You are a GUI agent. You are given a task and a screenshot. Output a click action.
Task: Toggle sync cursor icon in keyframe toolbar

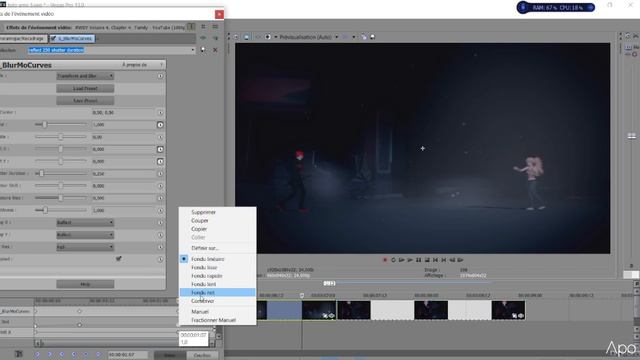(18, 354)
